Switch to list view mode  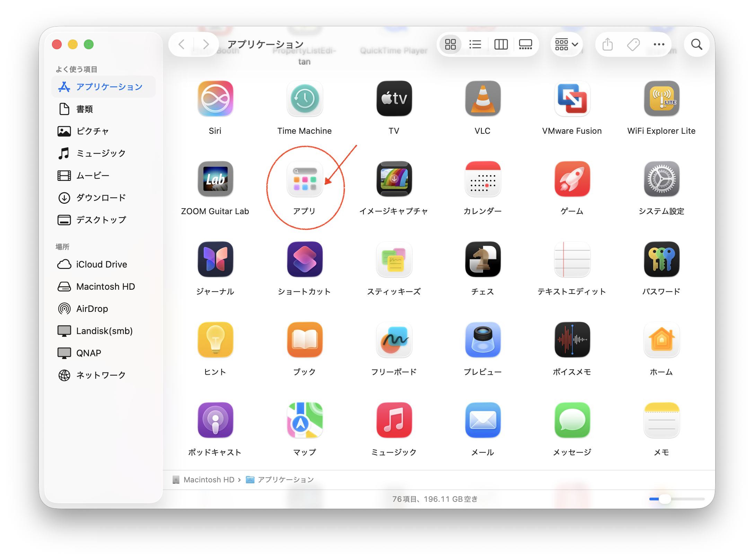click(x=475, y=44)
